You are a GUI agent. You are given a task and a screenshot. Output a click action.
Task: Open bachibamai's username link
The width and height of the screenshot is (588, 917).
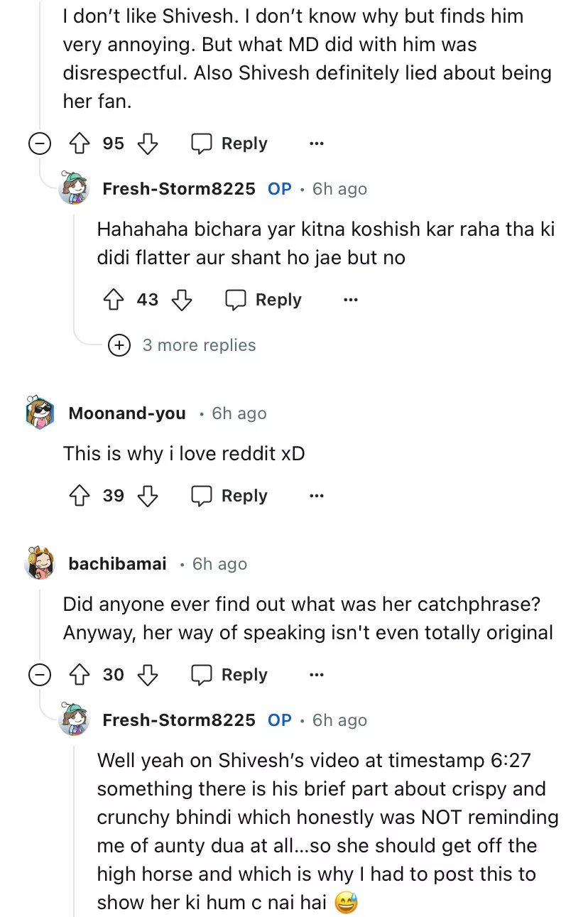click(x=117, y=564)
